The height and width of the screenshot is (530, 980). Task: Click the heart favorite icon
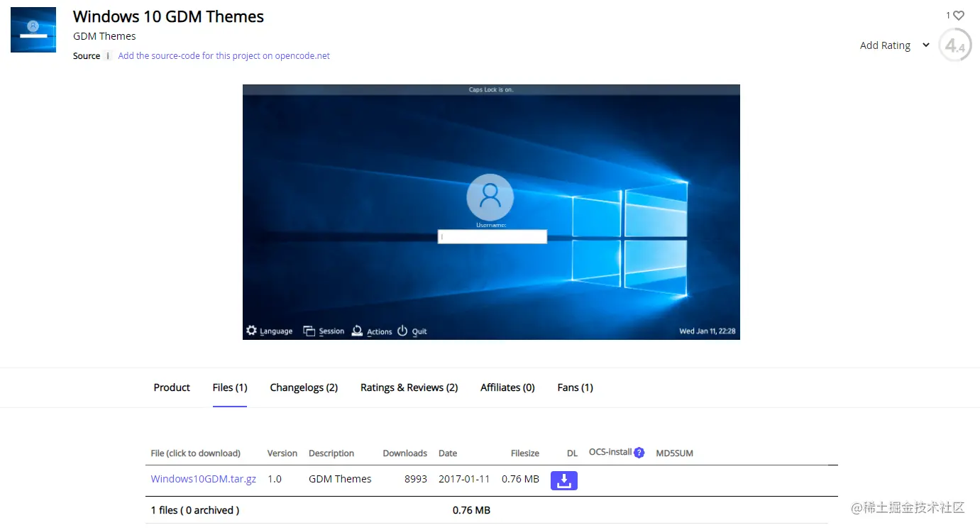coord(959,15)
